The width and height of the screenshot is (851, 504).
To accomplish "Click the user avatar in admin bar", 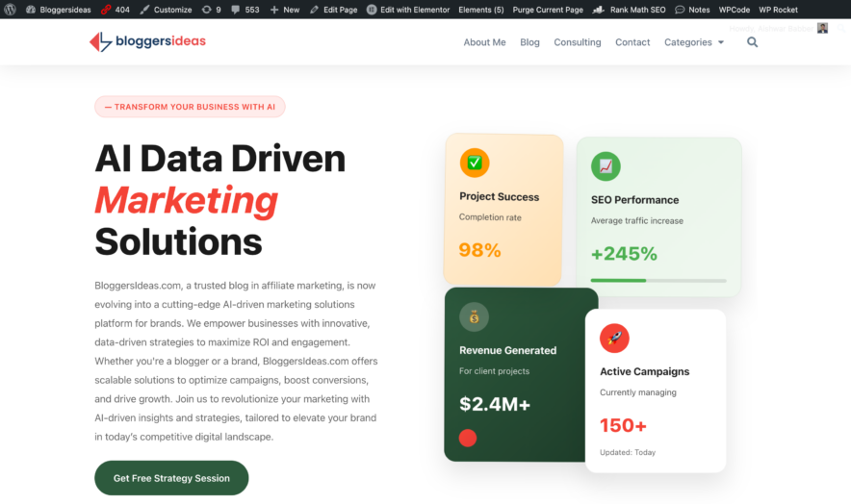I will (822, 28).
